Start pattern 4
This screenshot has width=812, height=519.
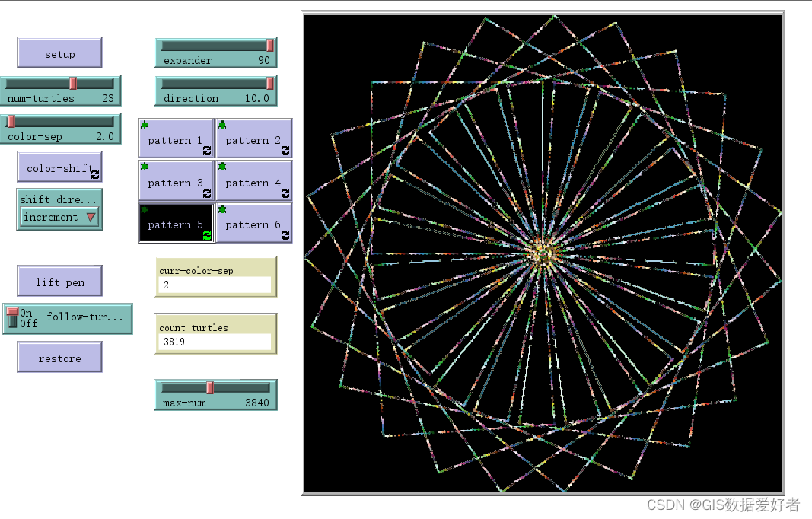pyautogui.click(x=253, y=181)
